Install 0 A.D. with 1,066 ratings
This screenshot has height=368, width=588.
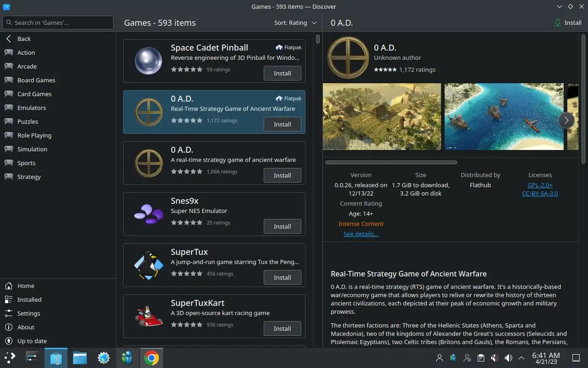coord(283,175)
